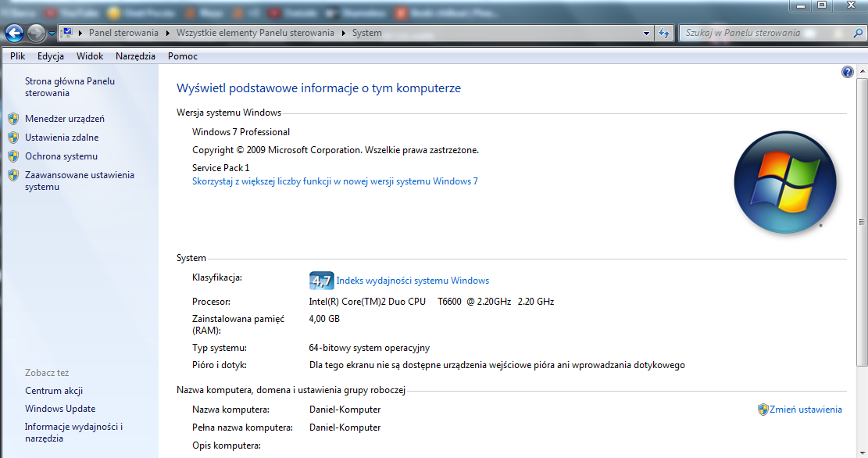The image size is (868, 458).
Task: Click the 4,7 performance score badge
Action: (321, 281)
